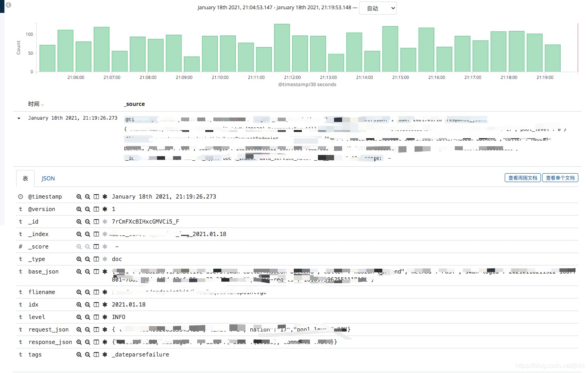Filter for value on _id row

pyautogui.click(x=79, y=222)
